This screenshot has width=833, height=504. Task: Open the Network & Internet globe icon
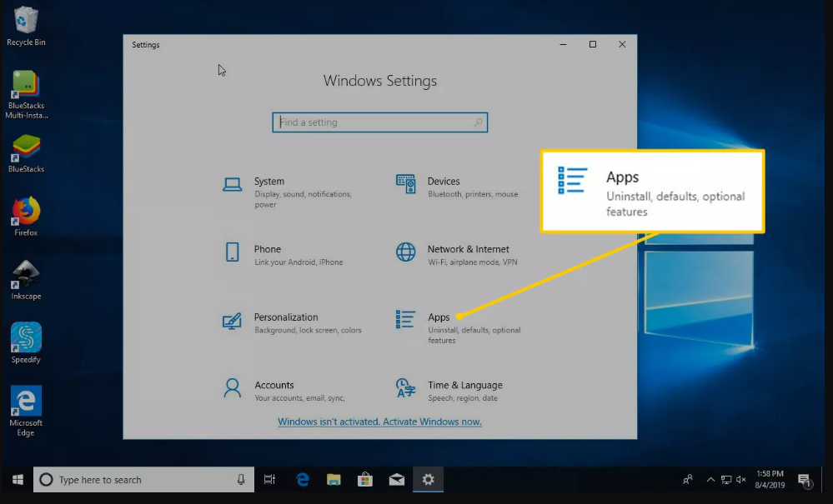click(x=406, y=252)
